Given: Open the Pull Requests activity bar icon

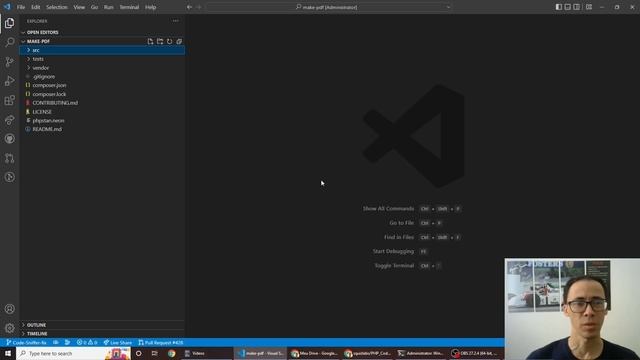Looking at the screenshot, I should [x=9, y=158].
